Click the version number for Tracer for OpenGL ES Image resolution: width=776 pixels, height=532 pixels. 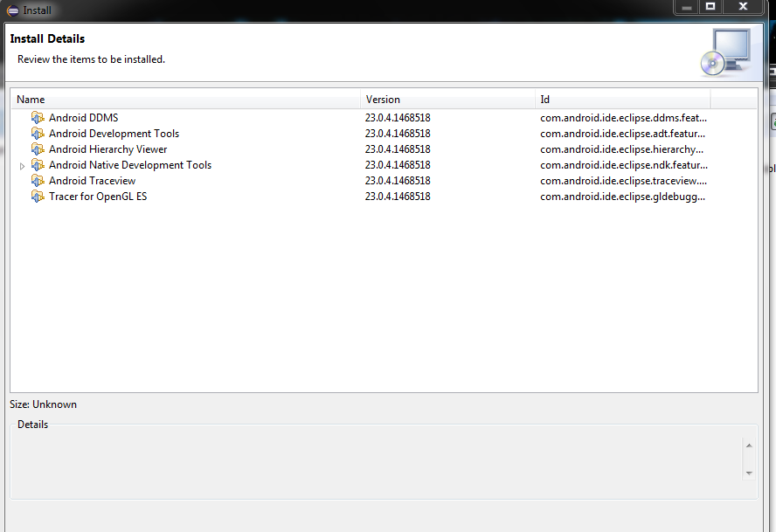[398, 197]
